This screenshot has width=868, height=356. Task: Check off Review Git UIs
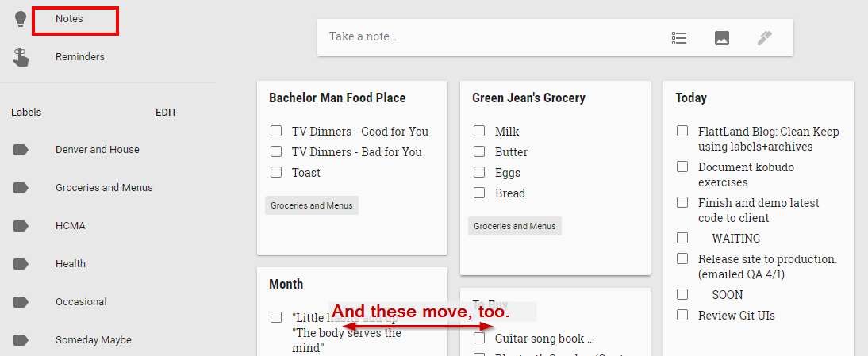coord(682,315)
